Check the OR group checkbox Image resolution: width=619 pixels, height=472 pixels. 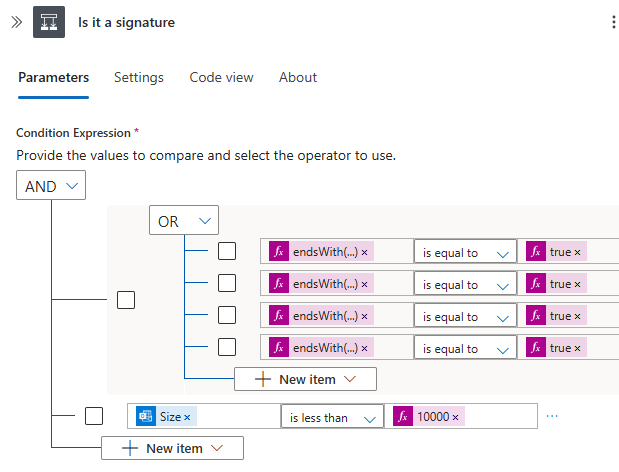click(126, 300)
